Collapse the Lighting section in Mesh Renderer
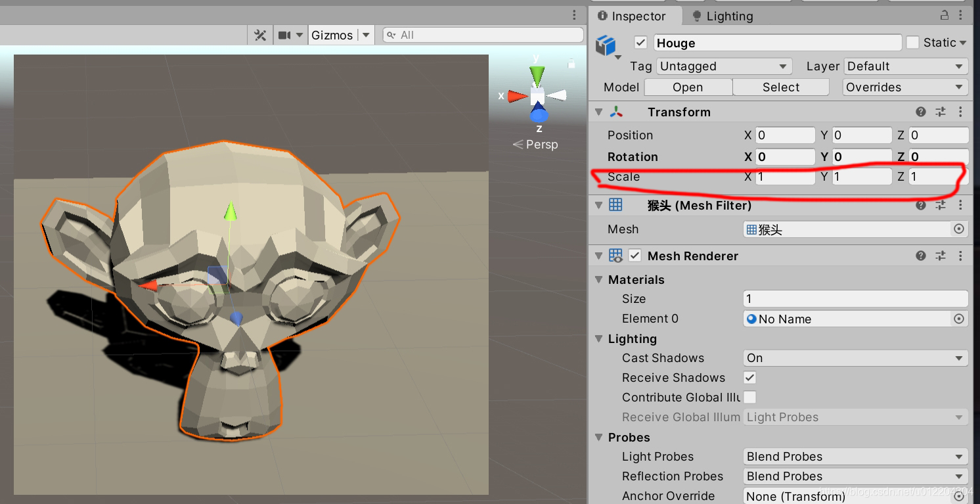 [x=598, y=338]
